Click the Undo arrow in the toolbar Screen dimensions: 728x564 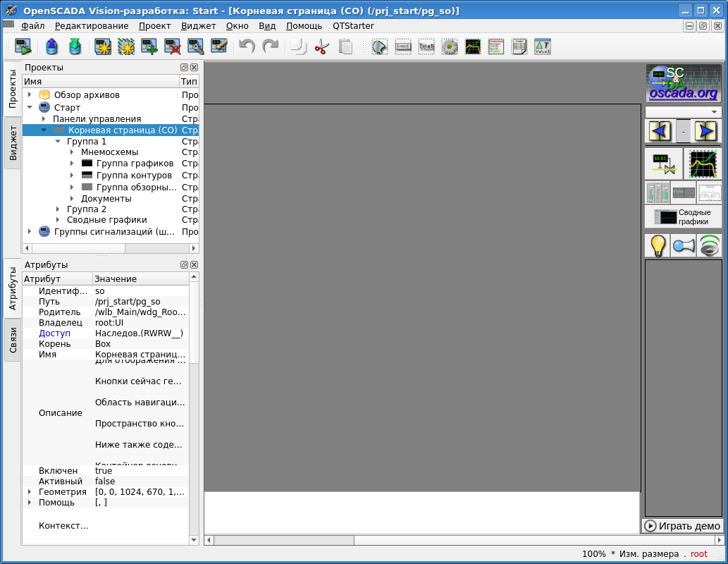point(247,47)
